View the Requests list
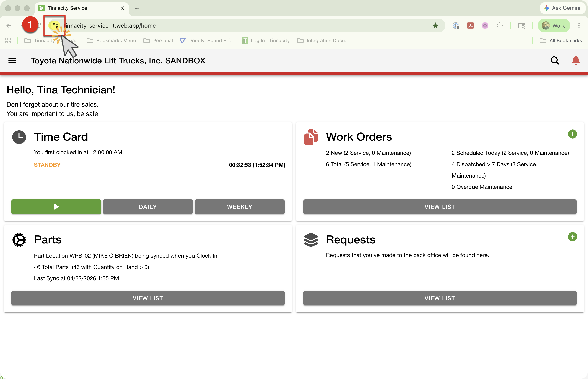 pyautogui.click(x=440, y=298)
